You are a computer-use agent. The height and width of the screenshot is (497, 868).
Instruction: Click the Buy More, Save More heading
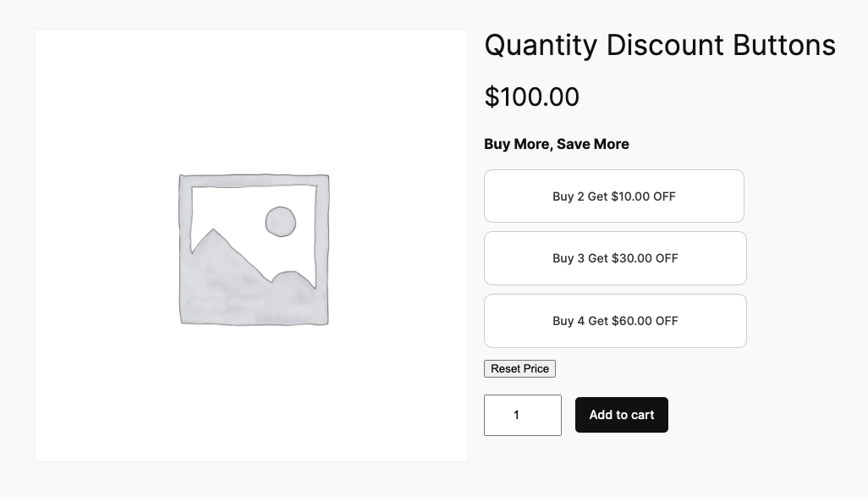click(x=556, y=144)
